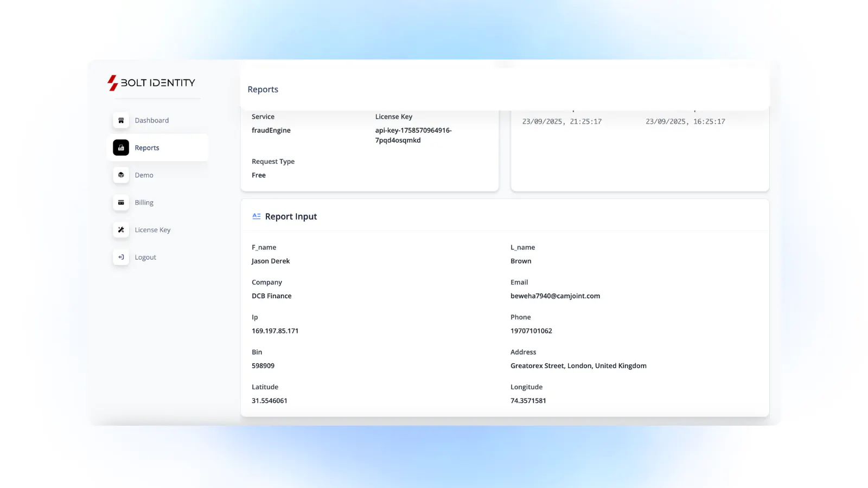
Task: Click the F_name label
Action: tap(264, 247)
